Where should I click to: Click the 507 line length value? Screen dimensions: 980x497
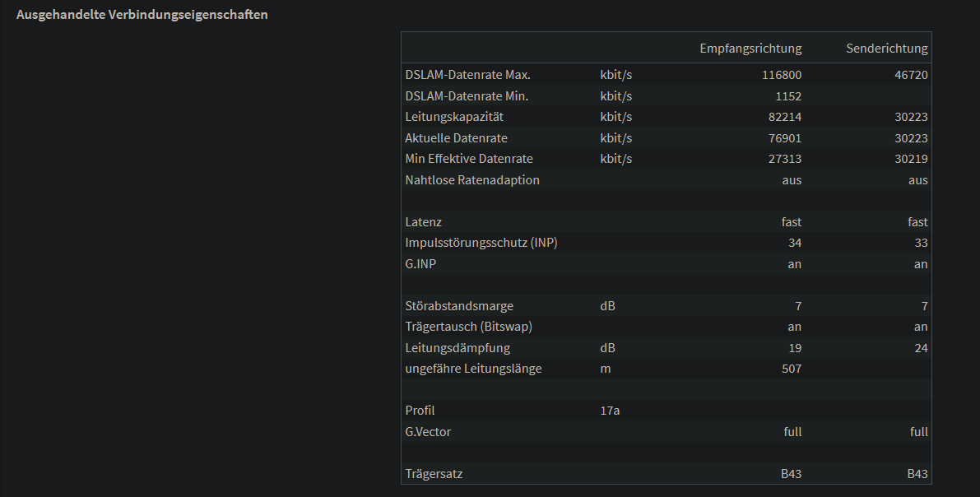[790, 369]
